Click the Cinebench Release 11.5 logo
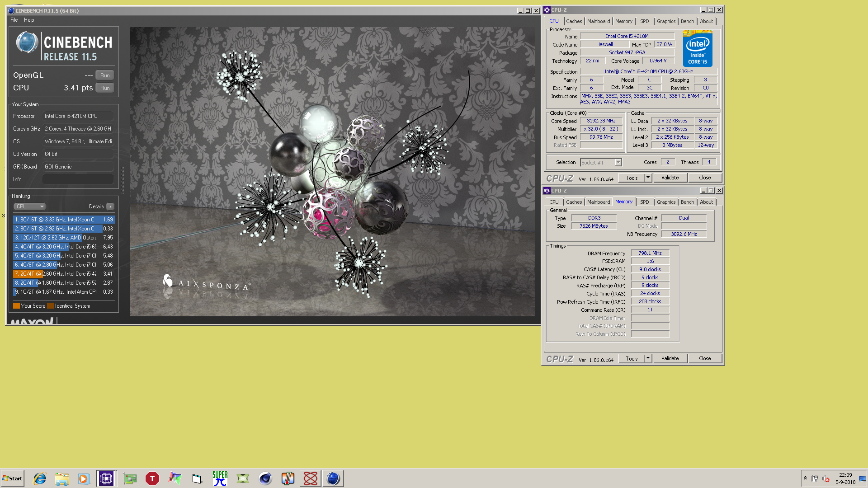This screenshot has width=868, height=488. pos(64,46)
